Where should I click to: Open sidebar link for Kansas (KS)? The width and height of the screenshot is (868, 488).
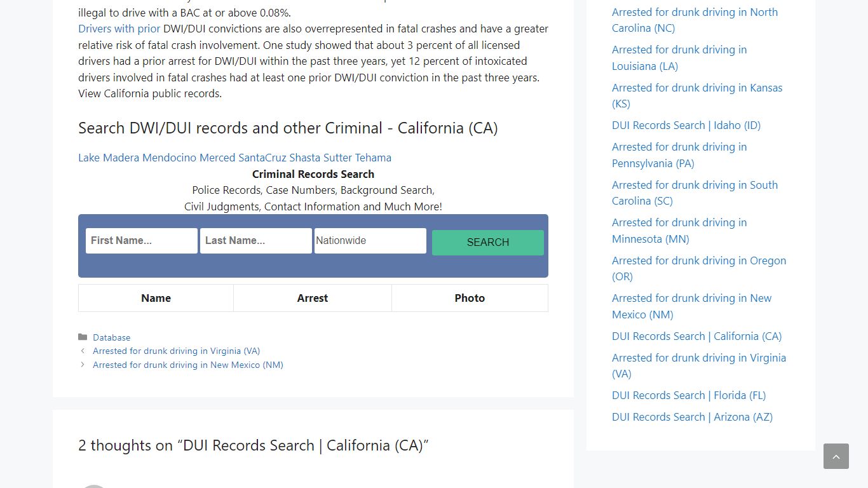[x=697, y=95]
